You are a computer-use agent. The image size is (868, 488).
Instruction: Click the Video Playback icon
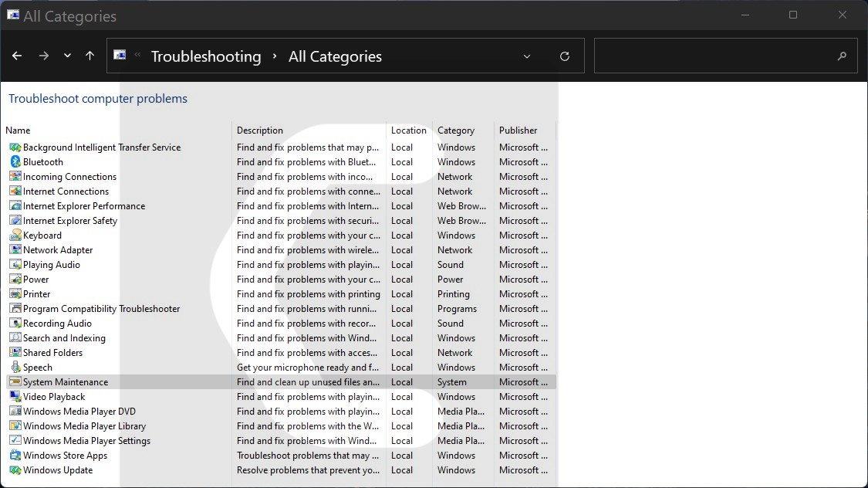click(15, 397)
